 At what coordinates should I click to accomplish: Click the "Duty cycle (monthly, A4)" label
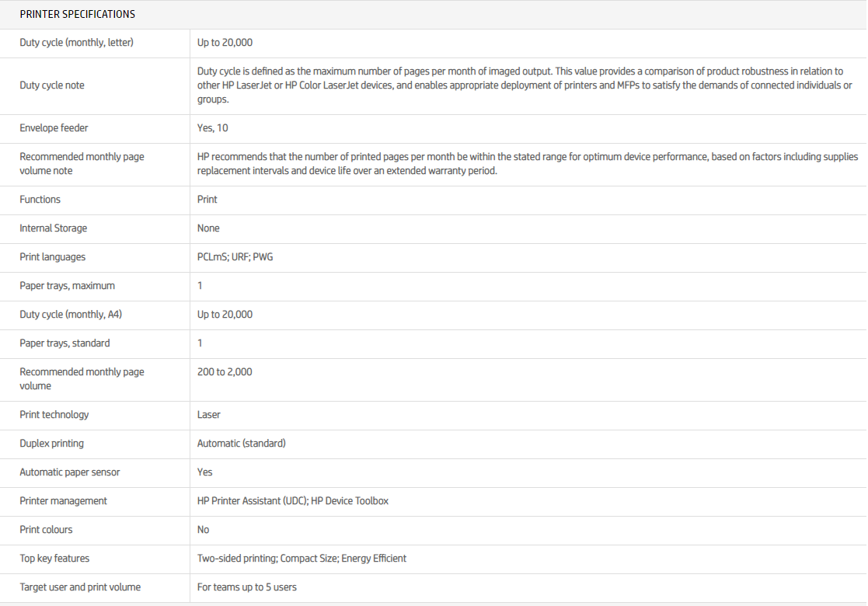71,315
